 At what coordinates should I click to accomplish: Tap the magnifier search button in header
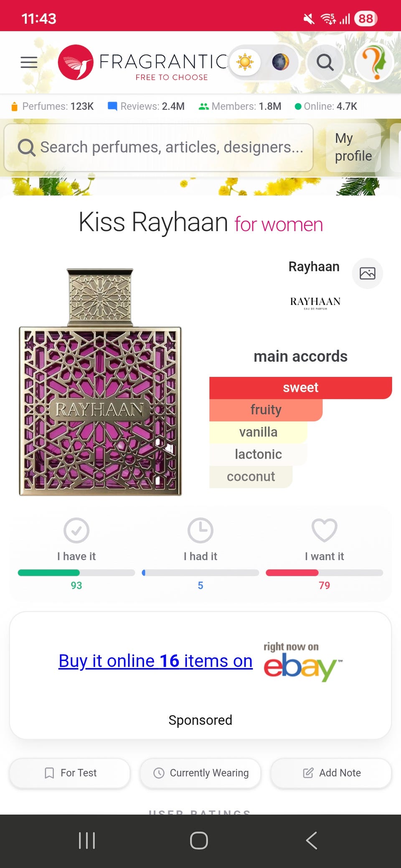(325, 63)
